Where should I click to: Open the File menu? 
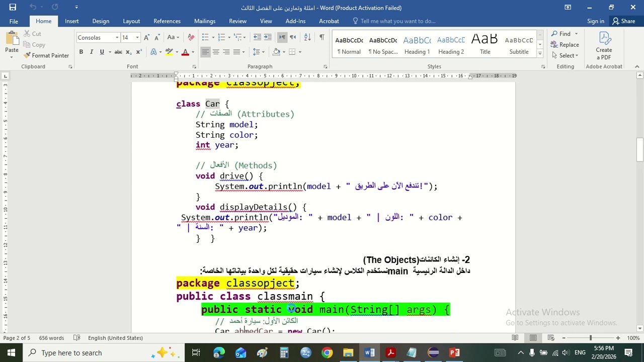(14, 21)
